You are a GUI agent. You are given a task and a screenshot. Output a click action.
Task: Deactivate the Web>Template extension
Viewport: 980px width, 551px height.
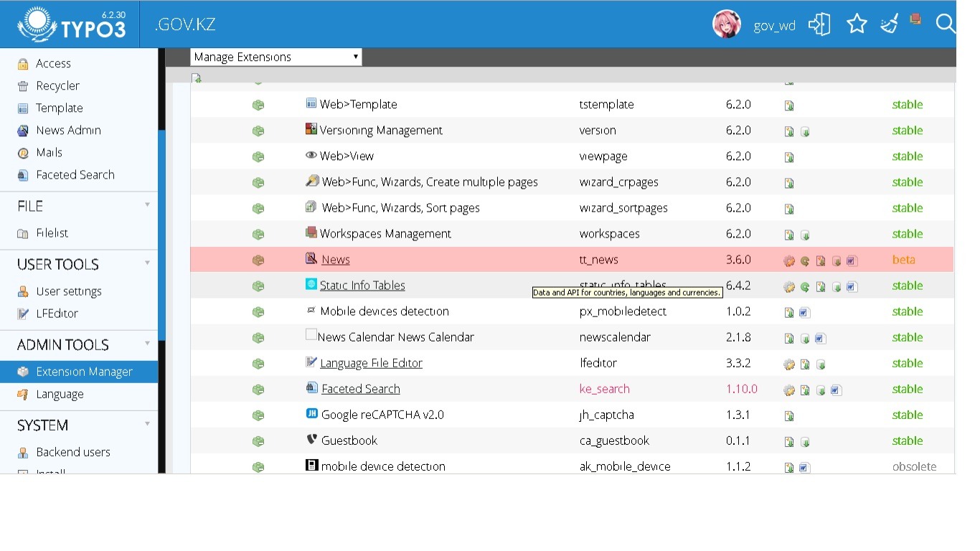258,105
